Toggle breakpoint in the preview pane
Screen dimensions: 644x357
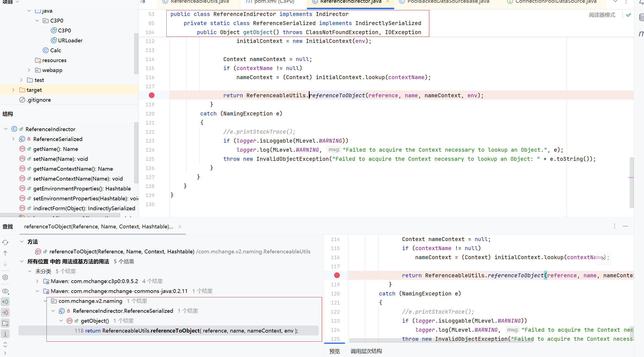point(337,275)
